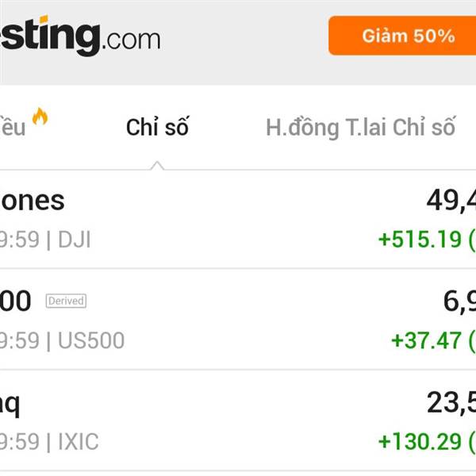
Task: Select the Dow Jones price starting 49,4
Action: pos(451,201)
